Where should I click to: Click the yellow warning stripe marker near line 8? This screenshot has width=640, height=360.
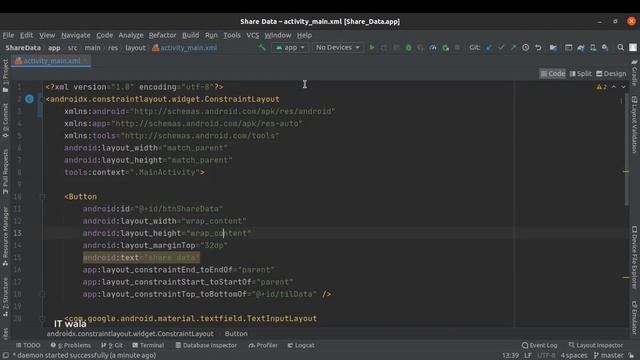tap(626, 171)
